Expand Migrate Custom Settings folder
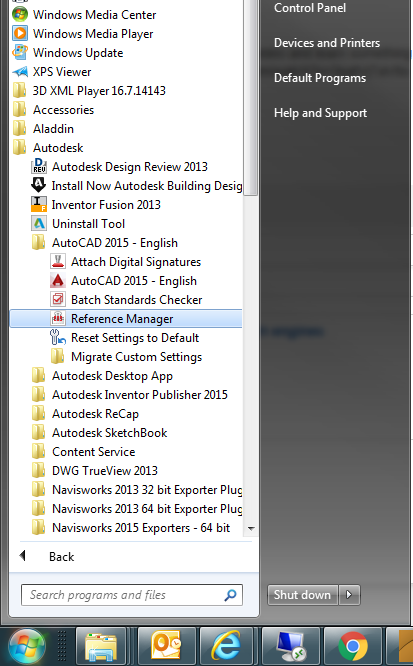This screenshot has height=666, width=413. pos(126,357)
